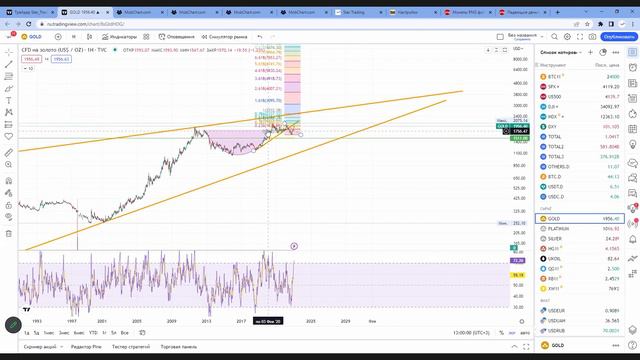
Task: Select the zoom-in tool
Action: click(x=9, y=164)
